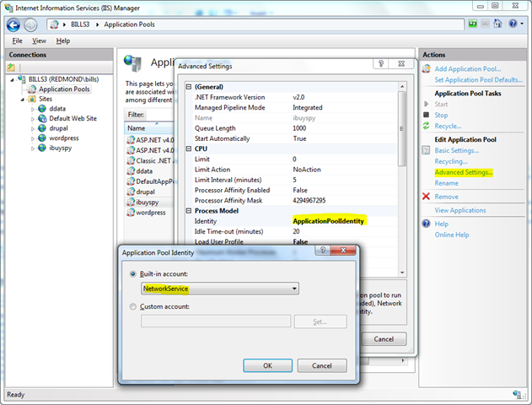Viewport: 532px width, 405px height.
Task: Select the Built-in account radio button
Action: click(133, 274)
